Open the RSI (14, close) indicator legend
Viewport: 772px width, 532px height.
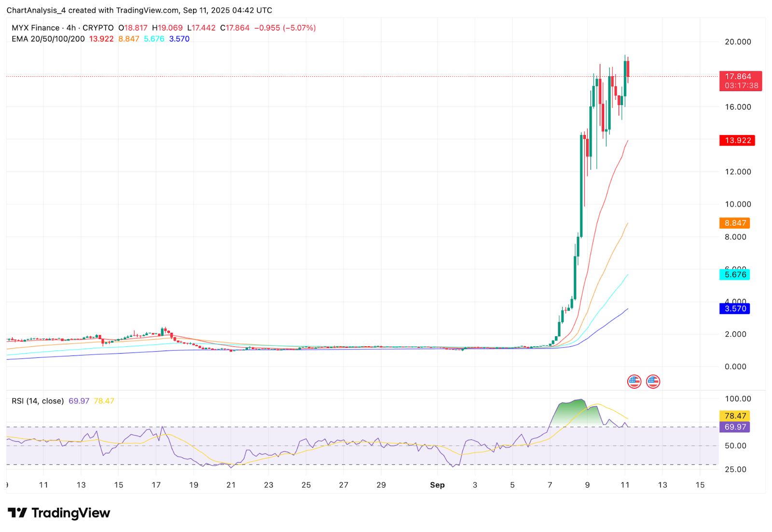38,401
